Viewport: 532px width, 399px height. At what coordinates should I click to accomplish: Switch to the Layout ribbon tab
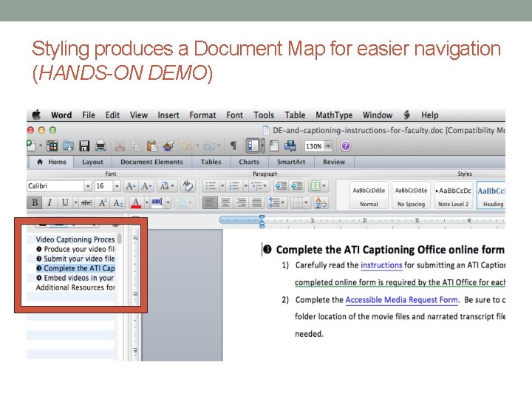[92, 162]
